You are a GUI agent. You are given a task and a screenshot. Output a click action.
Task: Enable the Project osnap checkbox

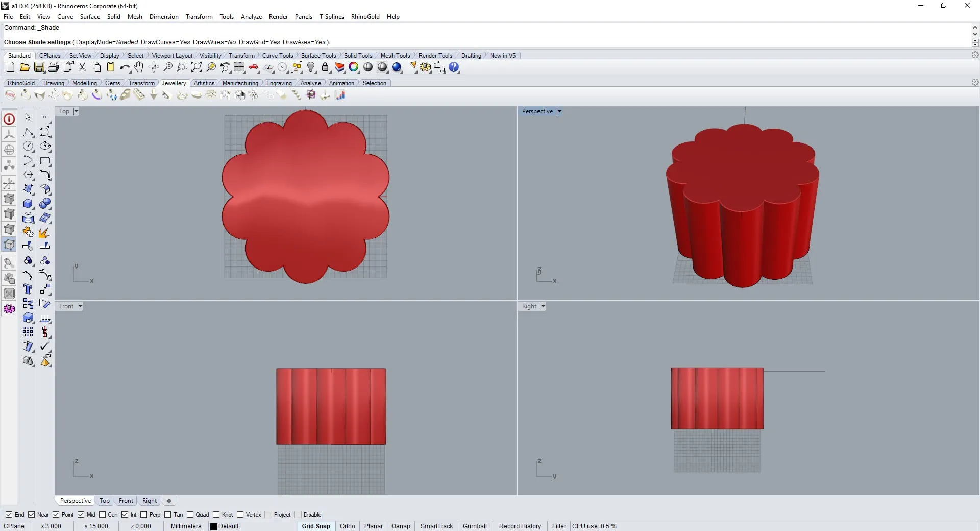(268, 515)
